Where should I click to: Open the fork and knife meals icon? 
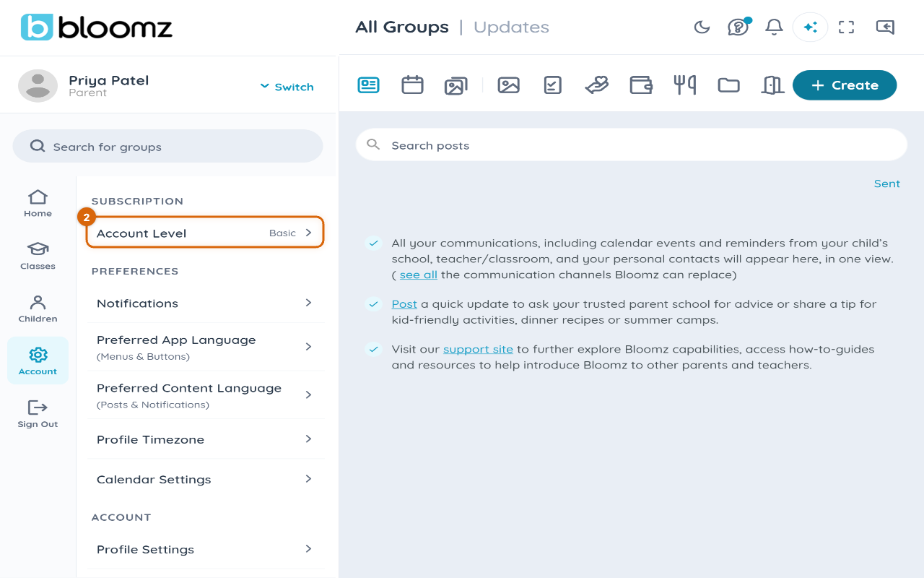(x=684, y=85)
